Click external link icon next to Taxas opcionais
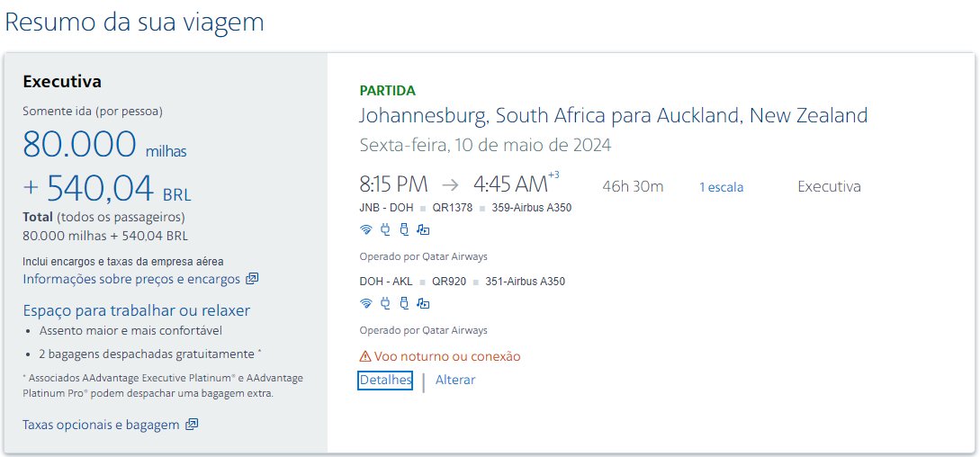 tap(192, 425)
